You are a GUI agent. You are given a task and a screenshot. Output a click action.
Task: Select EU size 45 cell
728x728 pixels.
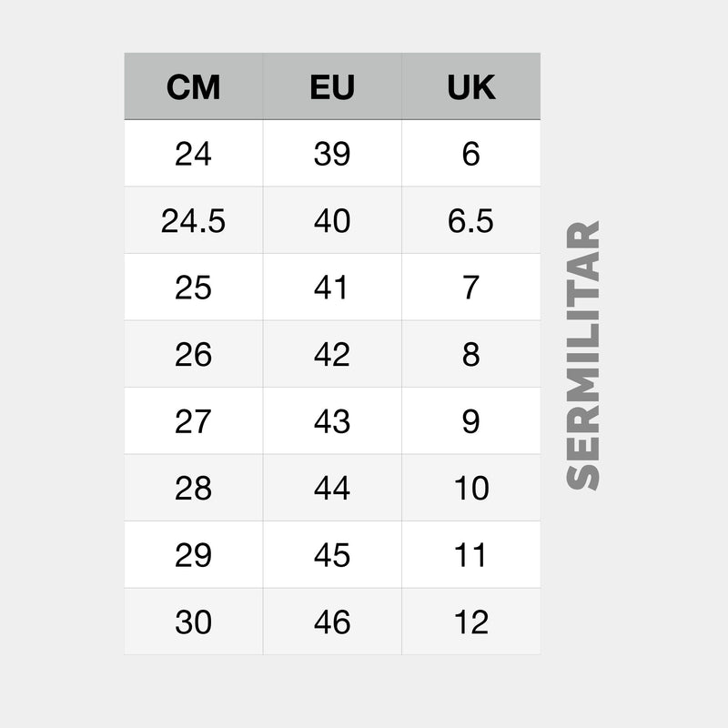pyautogui.click(x=331, y=555)
